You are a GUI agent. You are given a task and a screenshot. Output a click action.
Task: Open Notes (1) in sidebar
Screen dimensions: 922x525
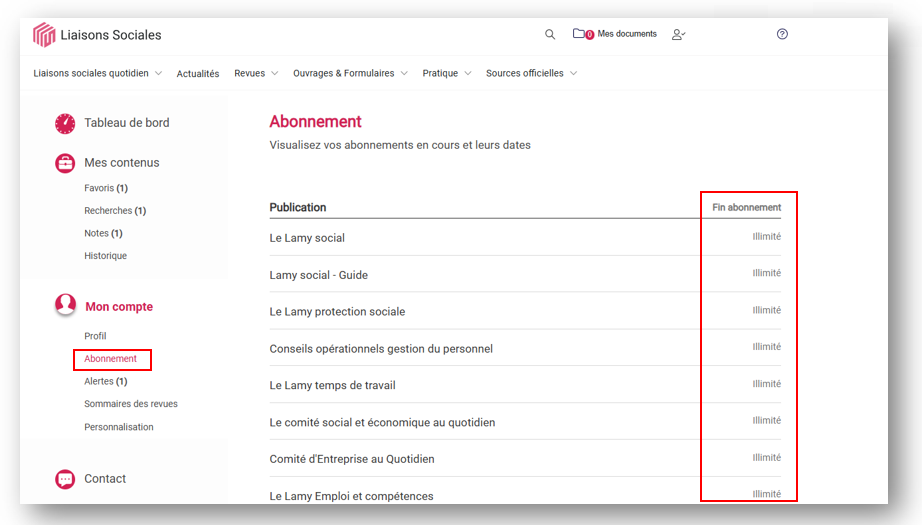[103, 233]
